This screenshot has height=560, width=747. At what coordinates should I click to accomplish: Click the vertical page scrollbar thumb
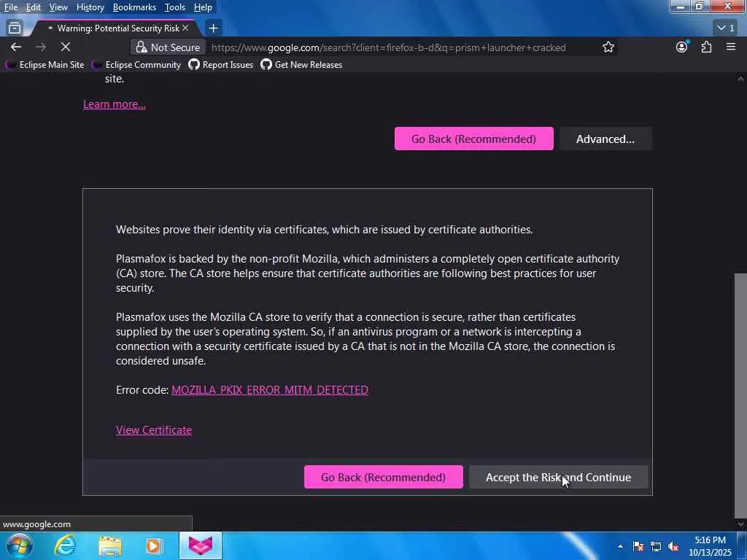(740, 396)
